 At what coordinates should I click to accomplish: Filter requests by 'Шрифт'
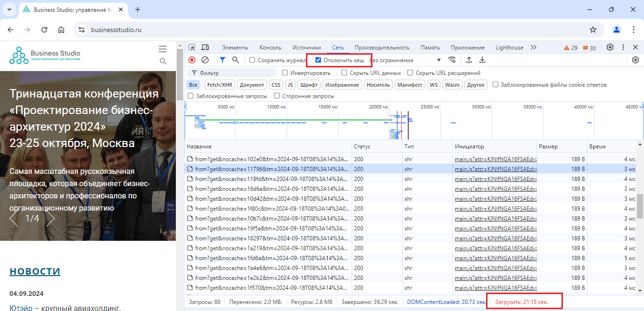click(x=309, y=85)
